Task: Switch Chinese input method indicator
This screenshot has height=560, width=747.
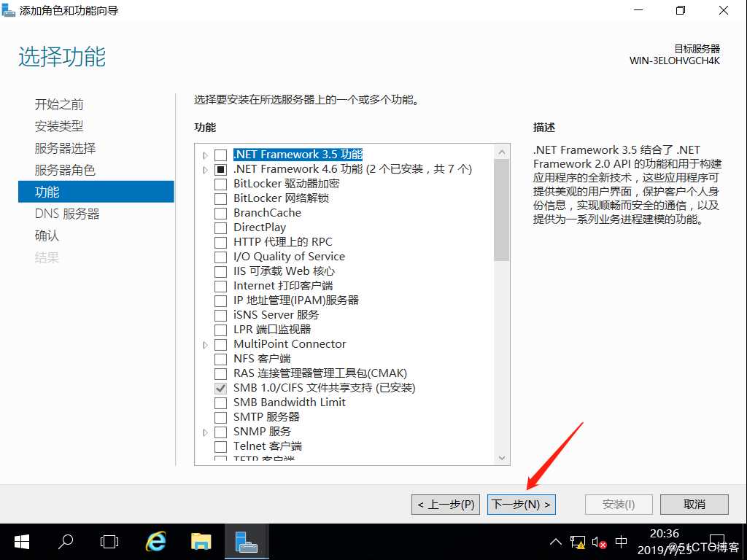Action: 622,542
